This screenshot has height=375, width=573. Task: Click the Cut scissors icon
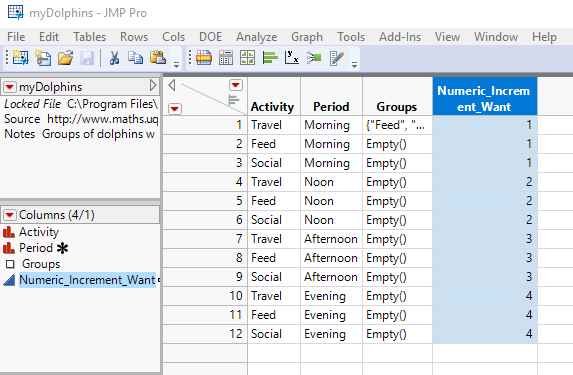click(x=114, y=58)
